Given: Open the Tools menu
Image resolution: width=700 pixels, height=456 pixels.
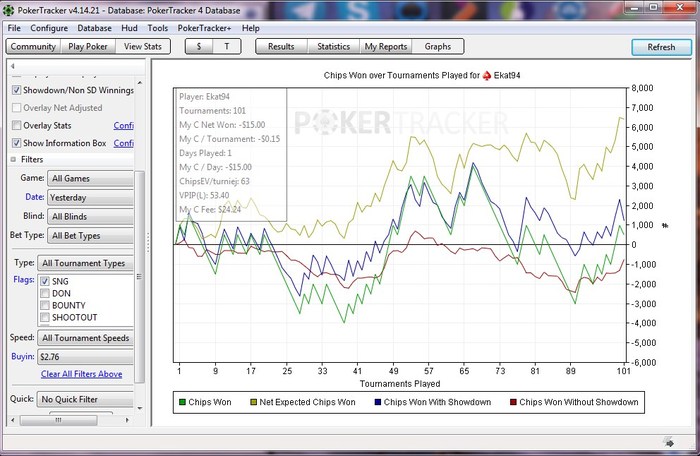Looking at the screenshot, I should 158,28.
